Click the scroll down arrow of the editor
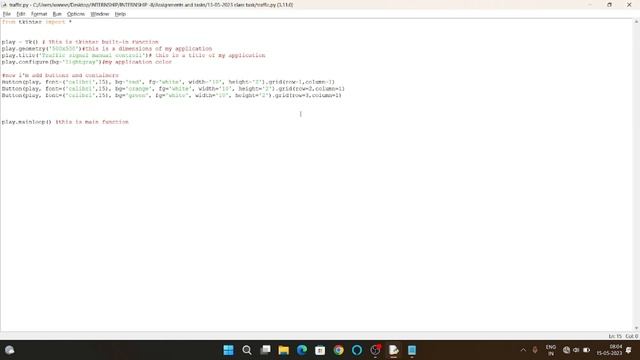Image resolution: width=640 pixels, height=360 pixels. (636, 328)
